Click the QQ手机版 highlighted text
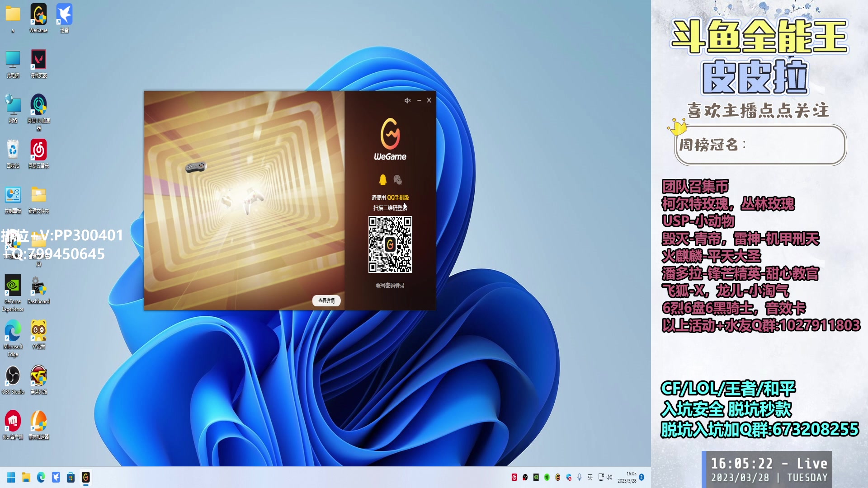 click(398, 197)
